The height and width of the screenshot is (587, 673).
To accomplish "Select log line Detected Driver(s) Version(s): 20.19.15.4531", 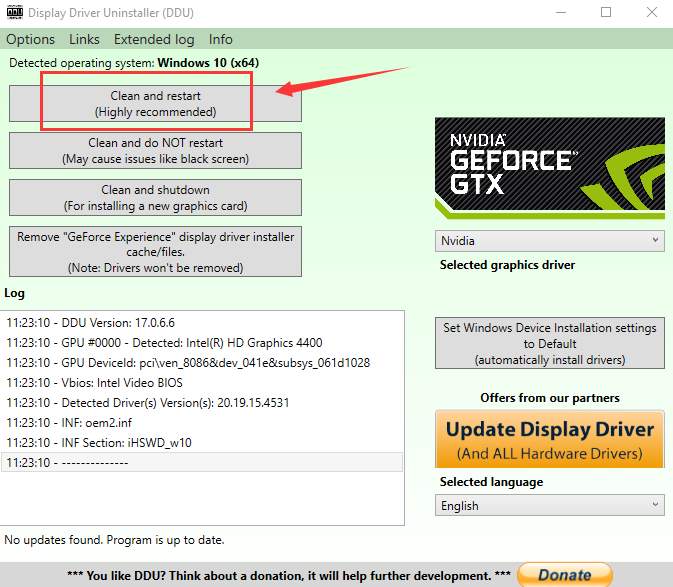I will pyautogui.click(x=202, y=403).
